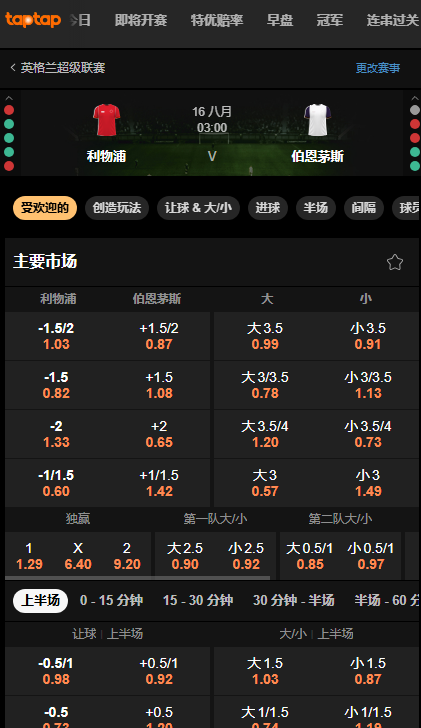Screen dimensions: 421x728
Task: Pick 伯恩茅斯 +1.5/2 at 0.87
Action: point(159,336)
